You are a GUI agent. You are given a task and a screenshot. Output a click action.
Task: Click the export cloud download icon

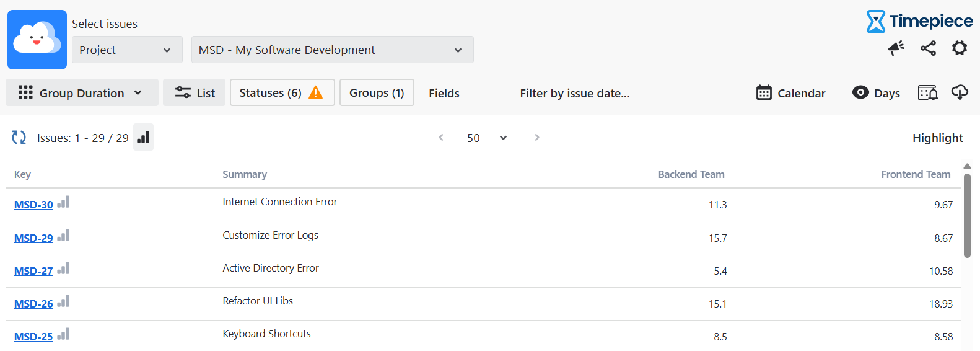point(960,92)
